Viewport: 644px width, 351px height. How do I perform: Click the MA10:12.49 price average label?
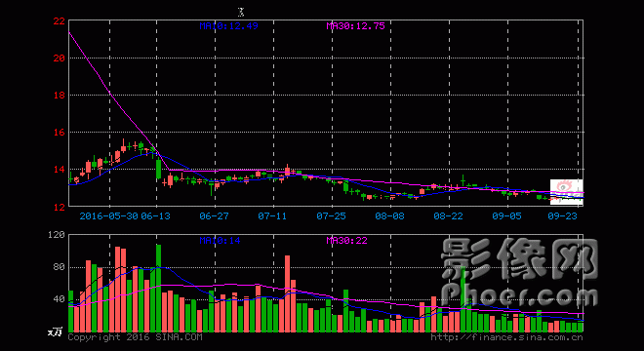(228, 26)
